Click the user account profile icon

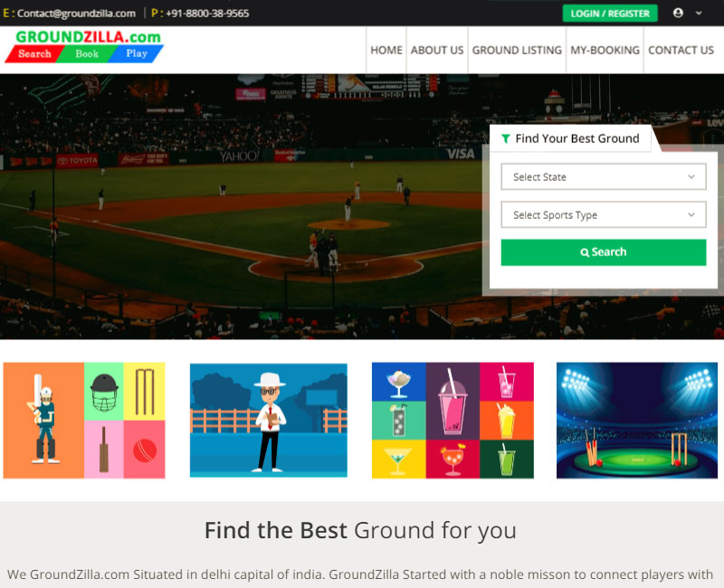coord(678,14)
